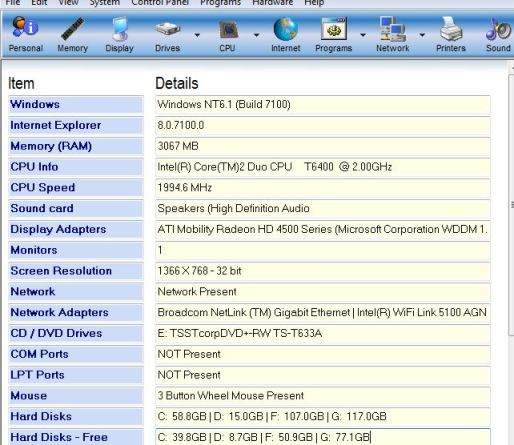Click the Hard Disks - Free item label
The width and height of the screenshot is (514, 445).
(x=76, y=437)
